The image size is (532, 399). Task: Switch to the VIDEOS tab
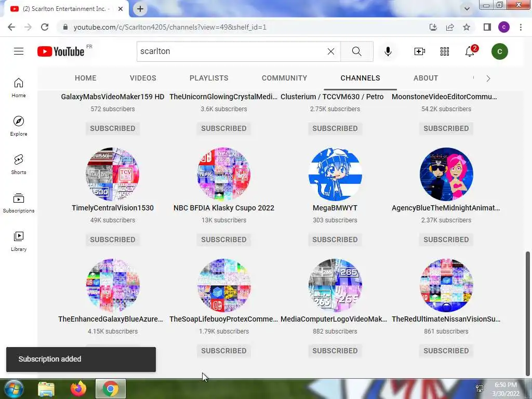click(143, 78)
